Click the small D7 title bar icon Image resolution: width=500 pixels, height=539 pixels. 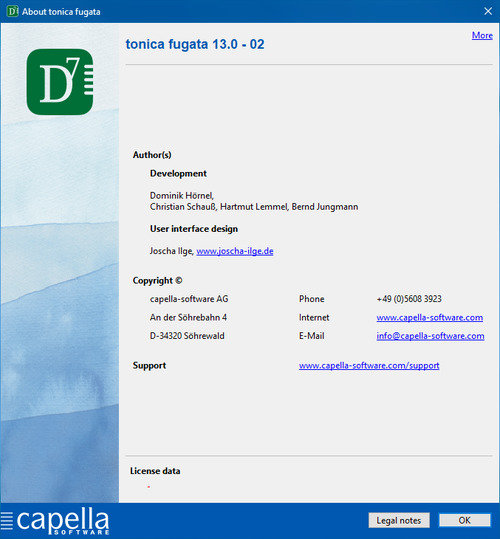click(x=12, y=11)
